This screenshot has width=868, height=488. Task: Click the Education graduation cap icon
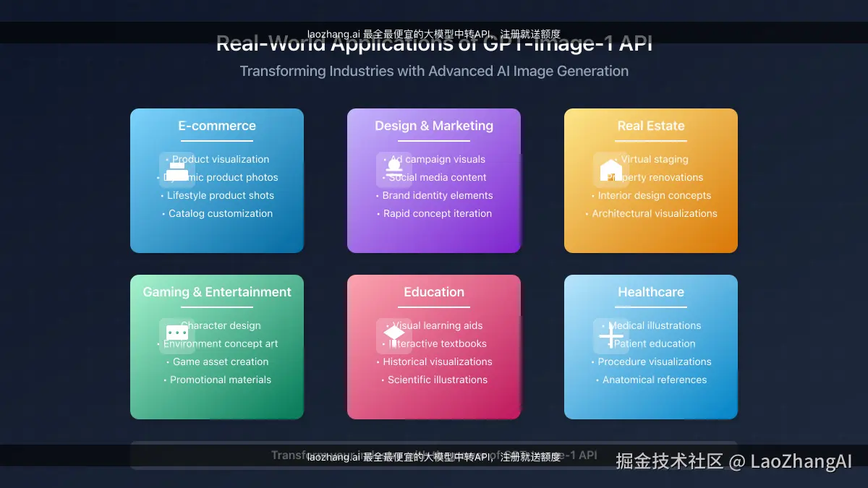pos(394,336)
